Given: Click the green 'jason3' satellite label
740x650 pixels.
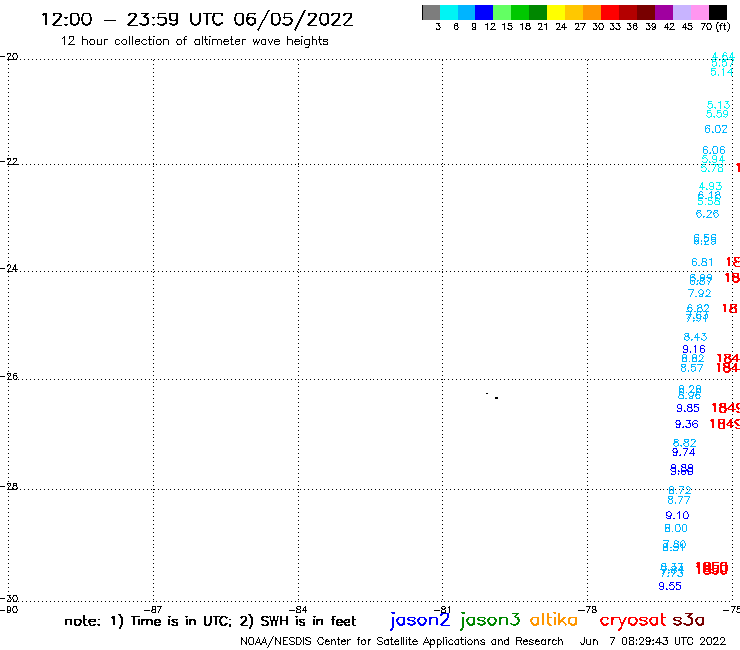Looking at the screenshot, I should pos(490,620).
